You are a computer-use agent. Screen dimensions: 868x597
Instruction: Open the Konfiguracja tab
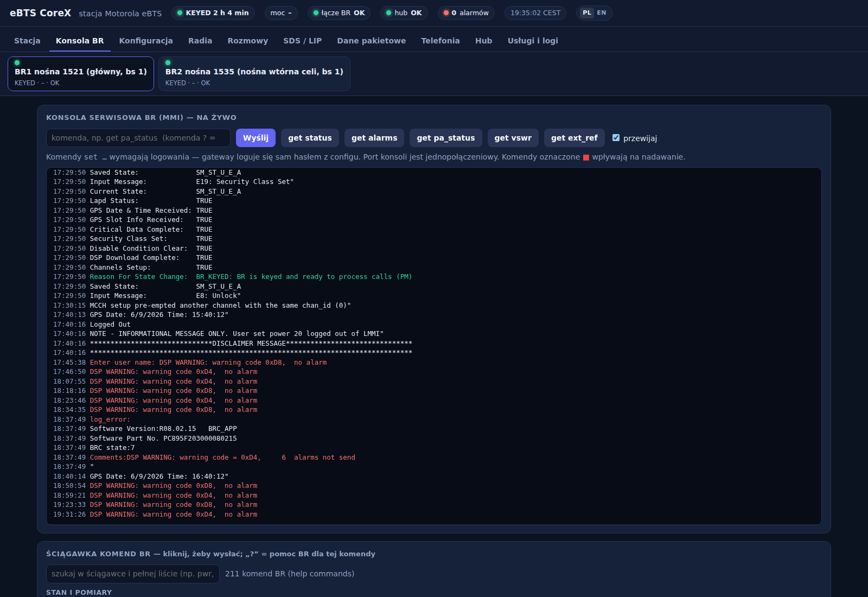click(x=146, y=41)
